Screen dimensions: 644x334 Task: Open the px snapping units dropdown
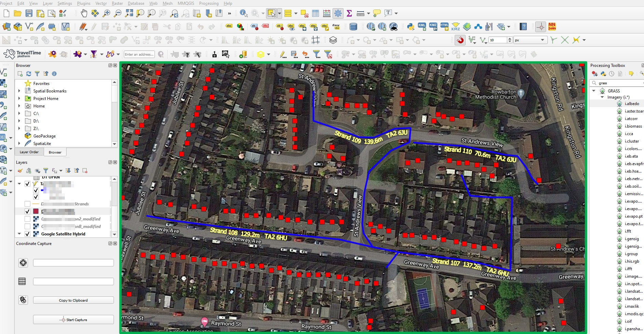[x=530, y=40]
